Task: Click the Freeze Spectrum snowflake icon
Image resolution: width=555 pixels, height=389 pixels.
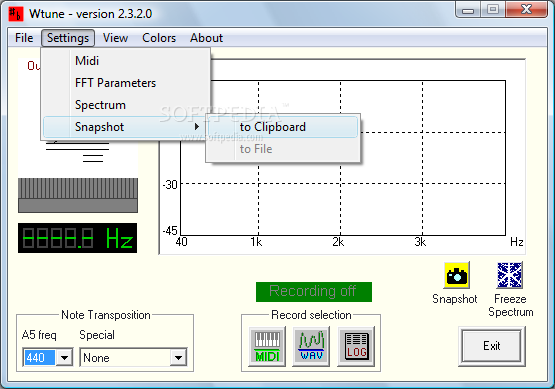Action: tap(509, 275)
